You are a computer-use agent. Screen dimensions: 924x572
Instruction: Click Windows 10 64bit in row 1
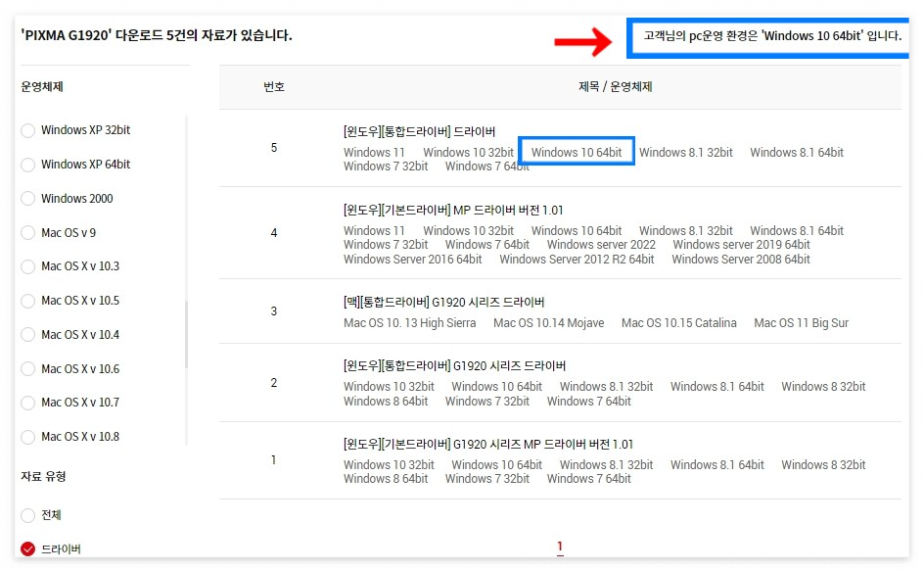(497, 465)
